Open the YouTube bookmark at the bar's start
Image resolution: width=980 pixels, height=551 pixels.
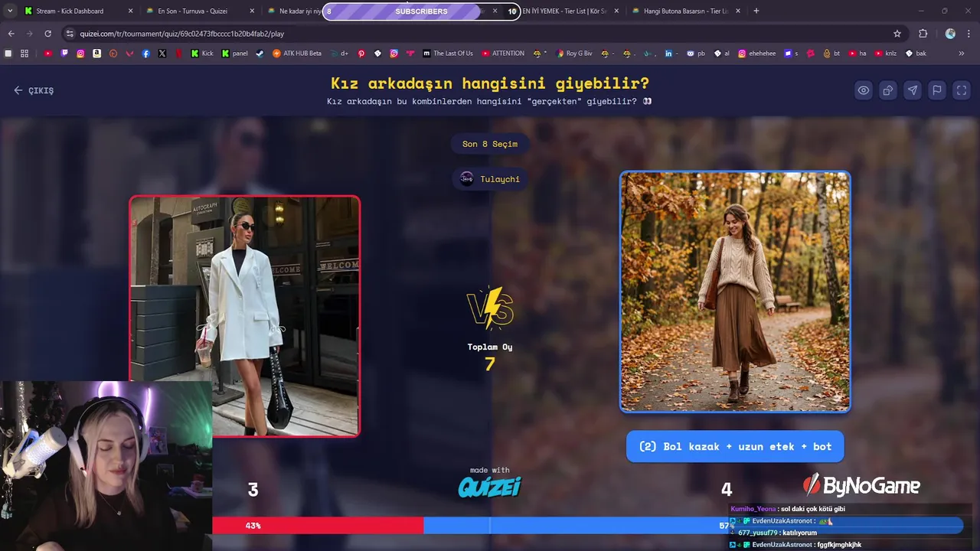tap(48, 54)
